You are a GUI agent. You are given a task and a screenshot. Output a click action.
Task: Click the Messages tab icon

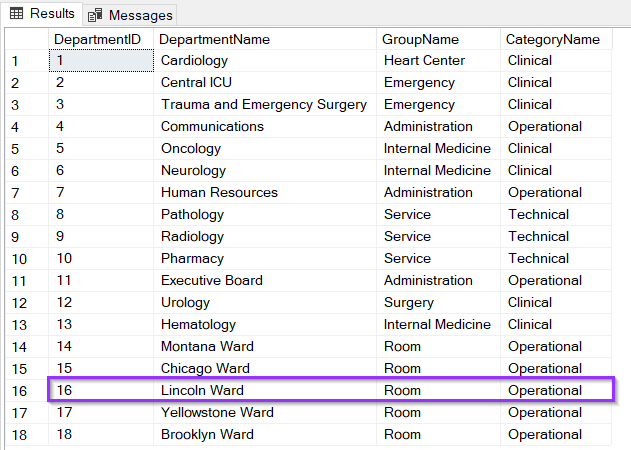point(95,15)
